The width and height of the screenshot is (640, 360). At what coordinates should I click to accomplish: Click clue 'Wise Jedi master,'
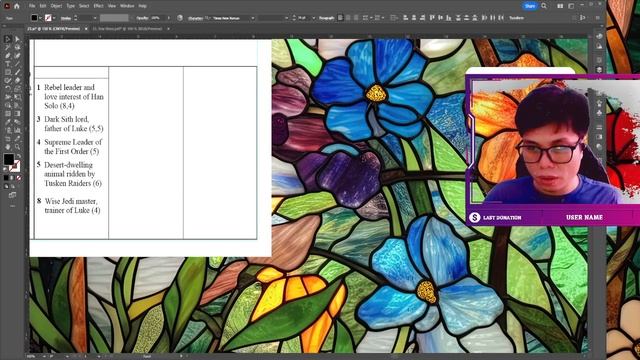71,201
